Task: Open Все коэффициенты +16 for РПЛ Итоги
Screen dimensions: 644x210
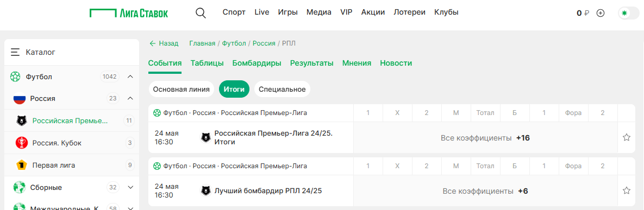Action: [x=485, y=138]
